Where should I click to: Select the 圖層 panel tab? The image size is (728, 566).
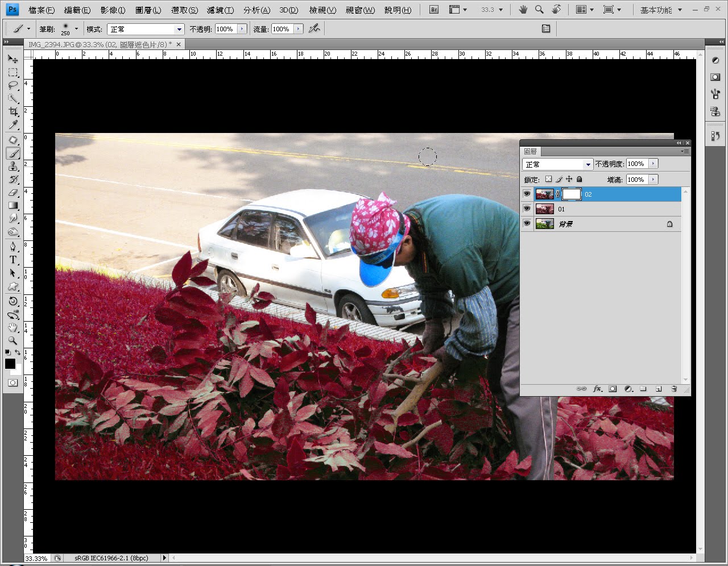530,151
